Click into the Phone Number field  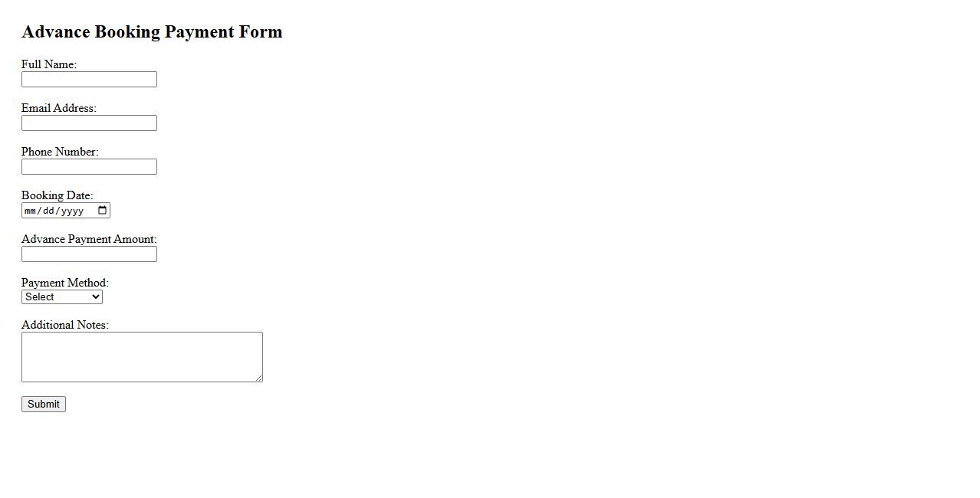(89, 167)
